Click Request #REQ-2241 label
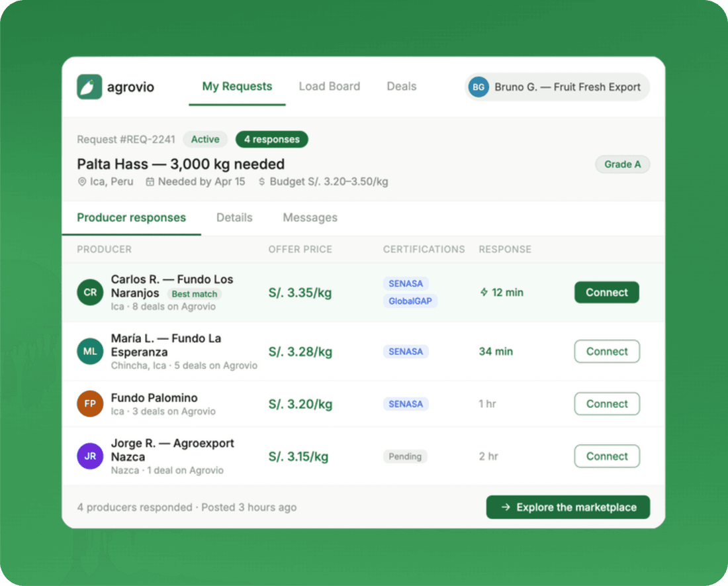The image size is (728, 586). (126, 139)
